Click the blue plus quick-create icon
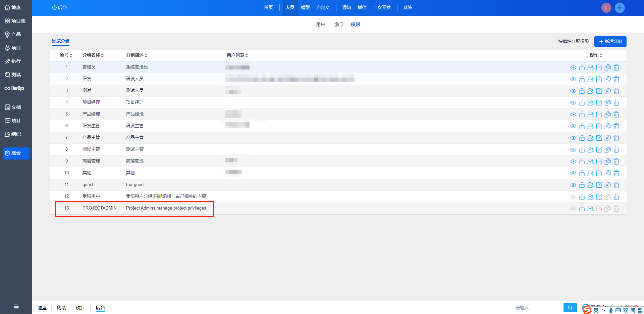 (620, 8)
